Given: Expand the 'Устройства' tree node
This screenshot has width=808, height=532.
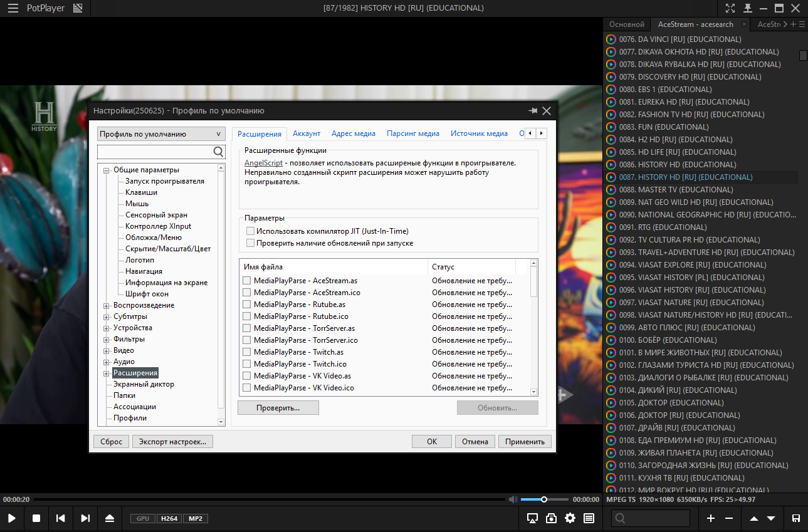Looking at the screenshot, I should [x=107, y=328].
